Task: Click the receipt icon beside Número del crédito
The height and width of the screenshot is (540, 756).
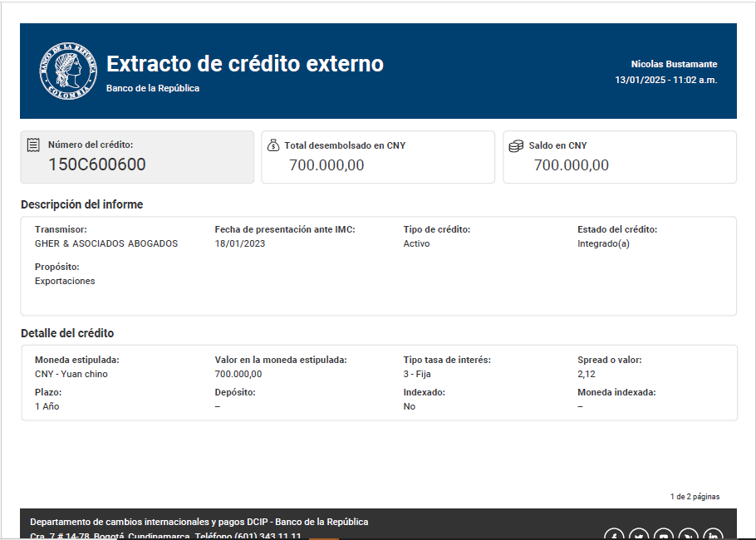Action: pos(33,145)
